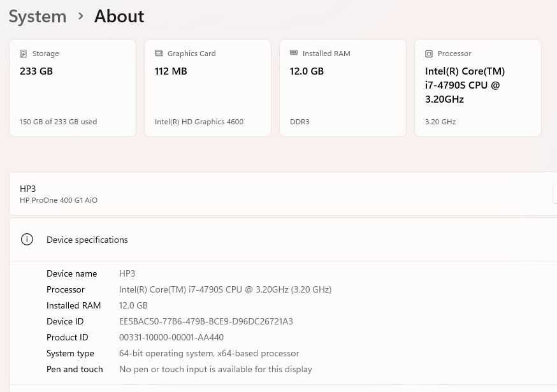Screen dimensions: 557x392
Task: Select the Device ID value text
Action: click(x=206, y=321)
